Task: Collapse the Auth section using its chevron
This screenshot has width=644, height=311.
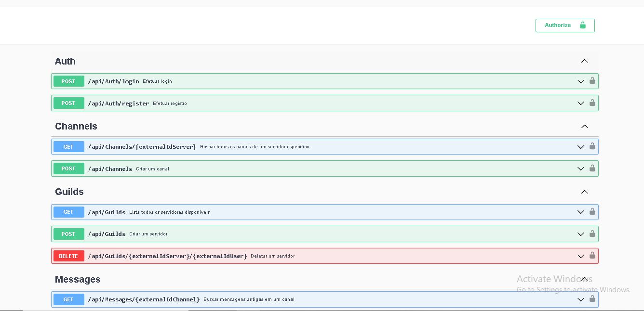Action: (585, 61)
